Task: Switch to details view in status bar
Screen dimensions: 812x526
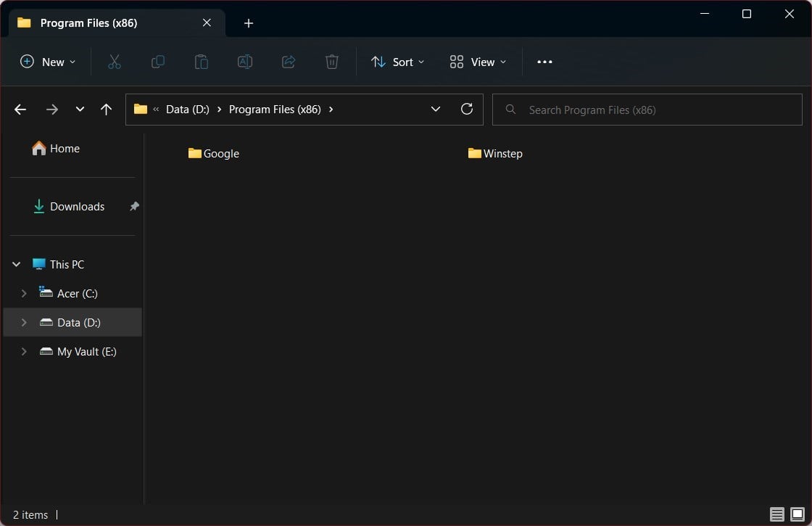Action: pos(776,514)
